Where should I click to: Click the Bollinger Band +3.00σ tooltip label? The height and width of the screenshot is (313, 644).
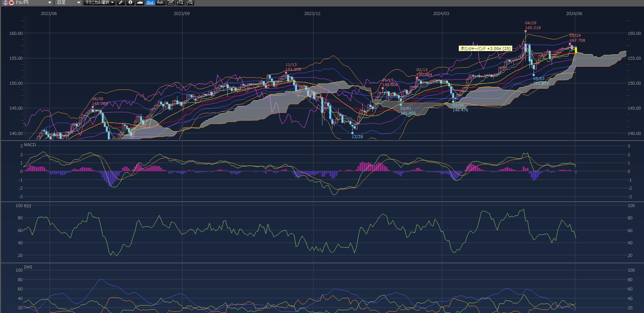485,49
